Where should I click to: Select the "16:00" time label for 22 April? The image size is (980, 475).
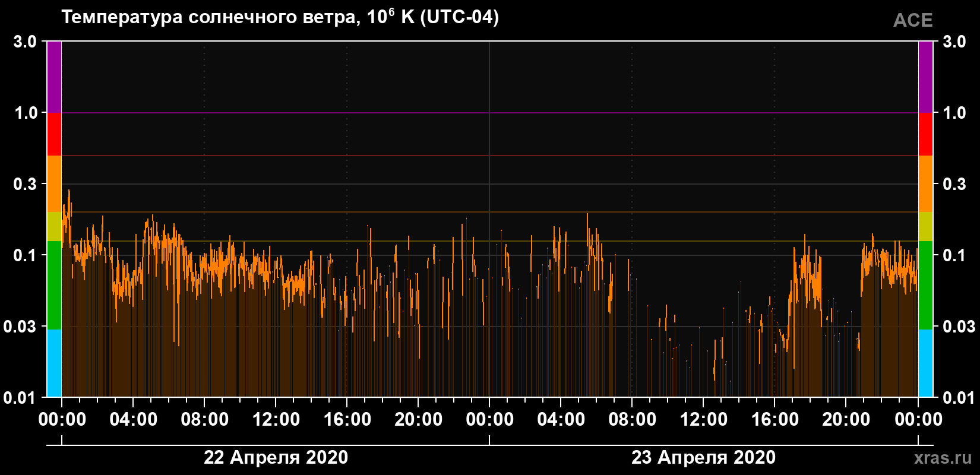(x=347, y=420)
